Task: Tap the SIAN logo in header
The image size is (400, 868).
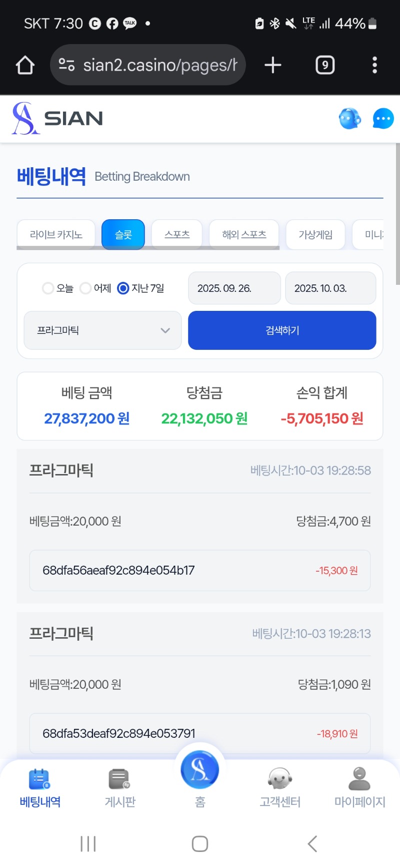Action: [x=57, y=119]
